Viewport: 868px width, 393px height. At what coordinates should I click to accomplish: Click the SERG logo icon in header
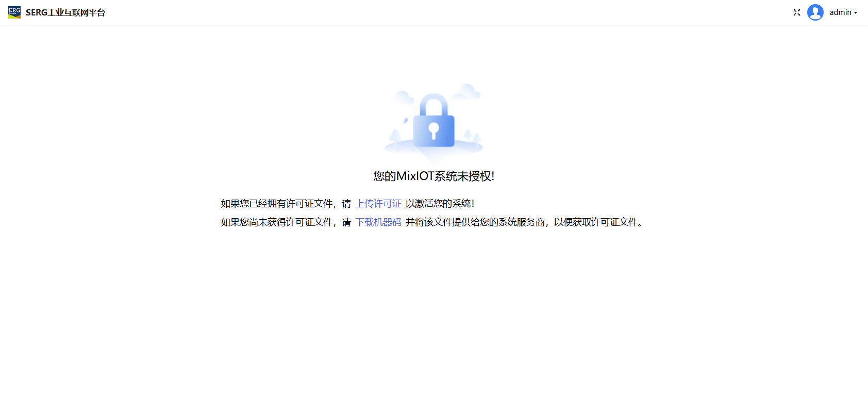[x=14, y=12]
